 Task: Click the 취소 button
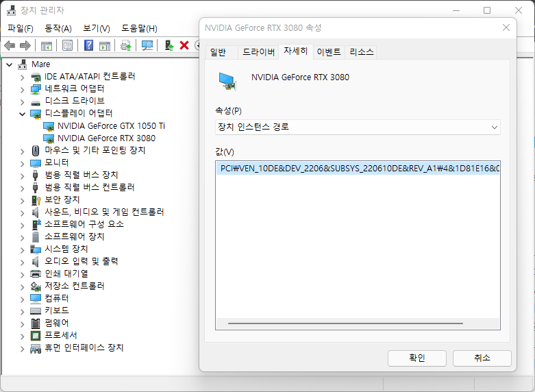point(482,358)
